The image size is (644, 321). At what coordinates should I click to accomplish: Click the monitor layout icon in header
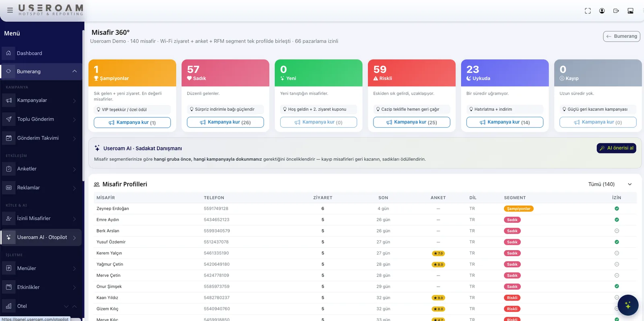630,11
